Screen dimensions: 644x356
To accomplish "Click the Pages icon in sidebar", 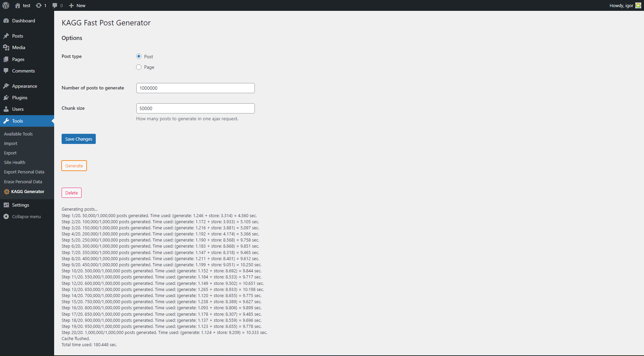I will [x=6, y=59].
